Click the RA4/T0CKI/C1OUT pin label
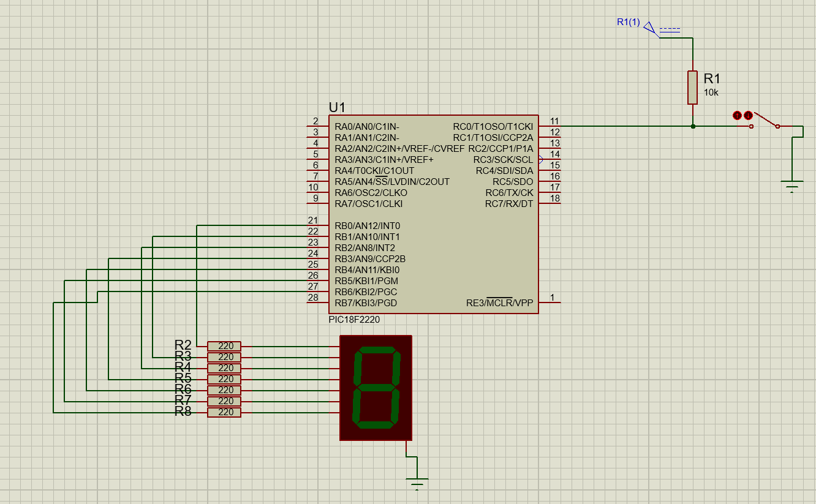This screenshot has height=504, width=816. (x=374, y=171)
